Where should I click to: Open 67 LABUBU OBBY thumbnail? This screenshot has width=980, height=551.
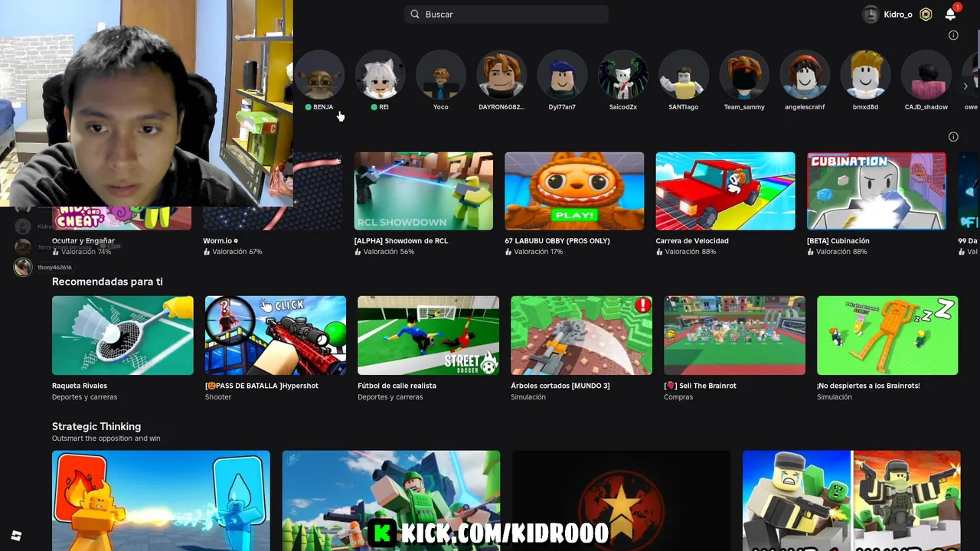pos(574,191)
